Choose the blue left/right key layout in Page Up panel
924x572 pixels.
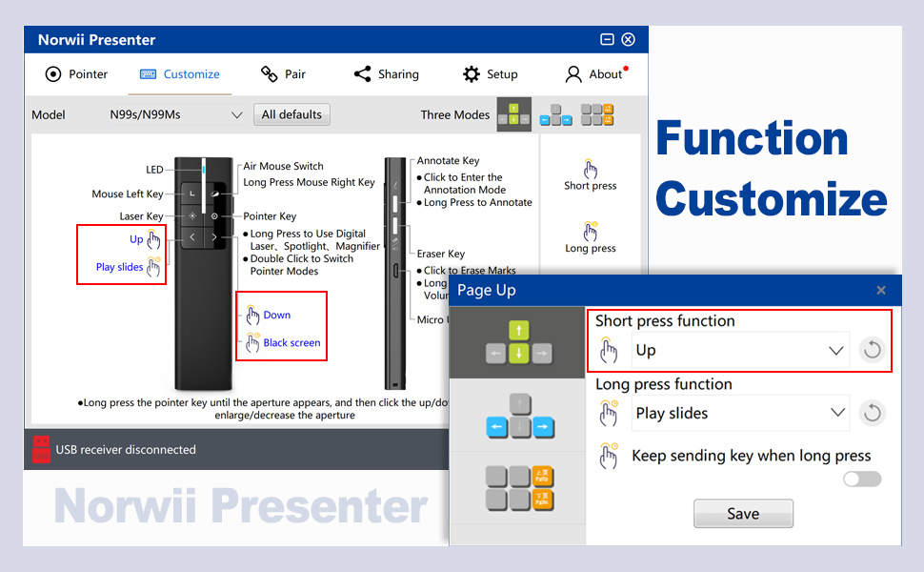pyautogui.click(x=517, y=416)
